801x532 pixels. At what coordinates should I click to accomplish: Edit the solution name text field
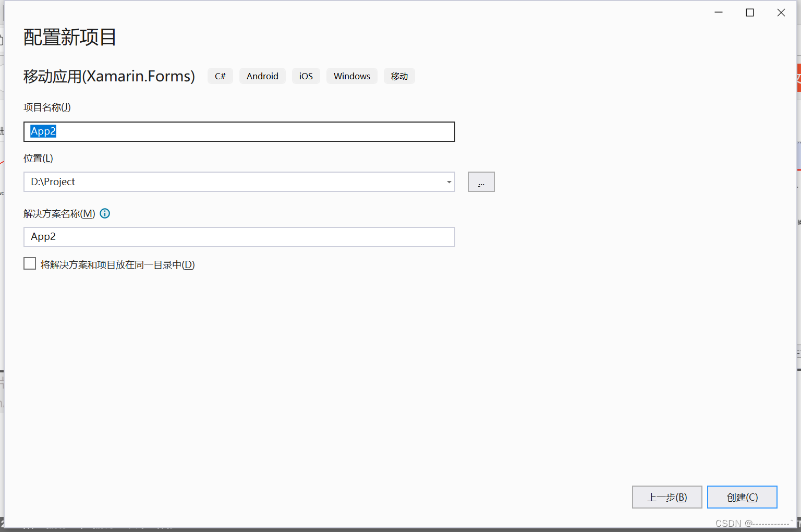tap(239, 237)
